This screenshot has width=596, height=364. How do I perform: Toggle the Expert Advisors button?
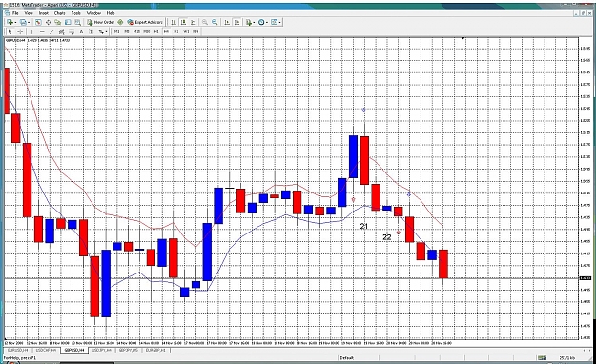coord(145,22)
